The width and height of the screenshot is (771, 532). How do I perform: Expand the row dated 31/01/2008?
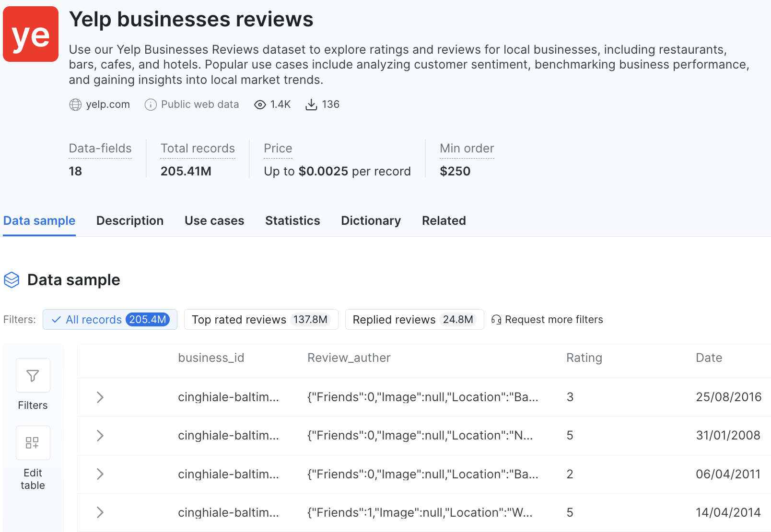100,436
